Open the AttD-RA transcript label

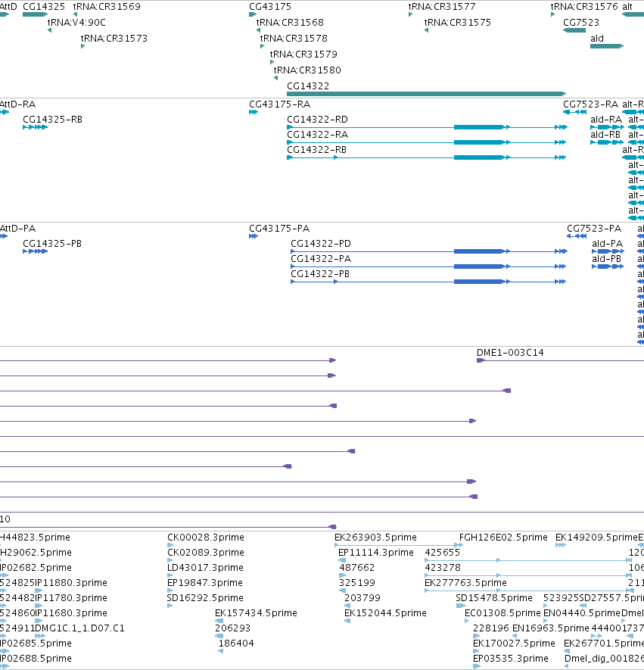[x=17, y=104]
